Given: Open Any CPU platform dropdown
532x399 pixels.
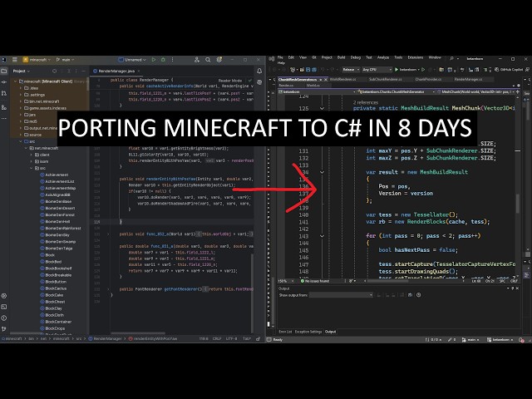Looking at the screenshot, I should click(x=377, y=70).
